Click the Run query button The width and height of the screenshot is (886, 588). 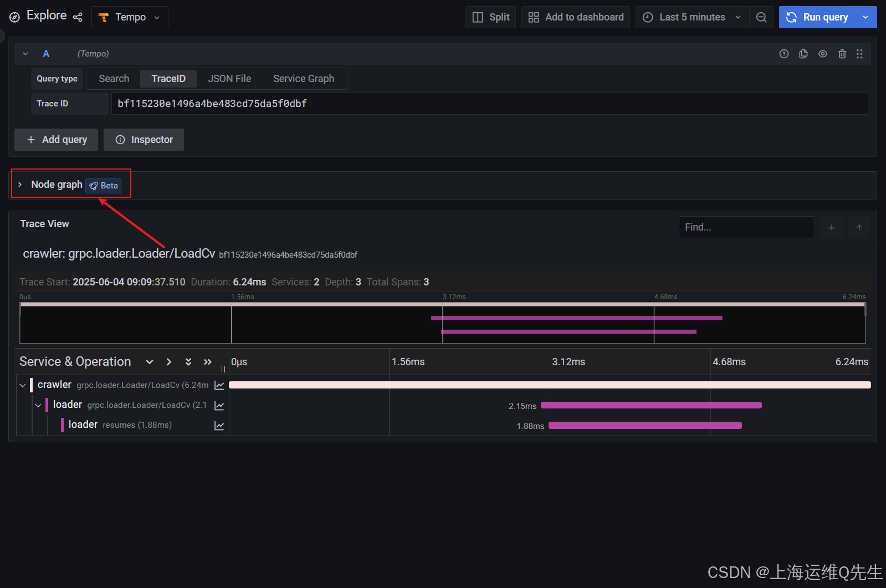(817, 17)
